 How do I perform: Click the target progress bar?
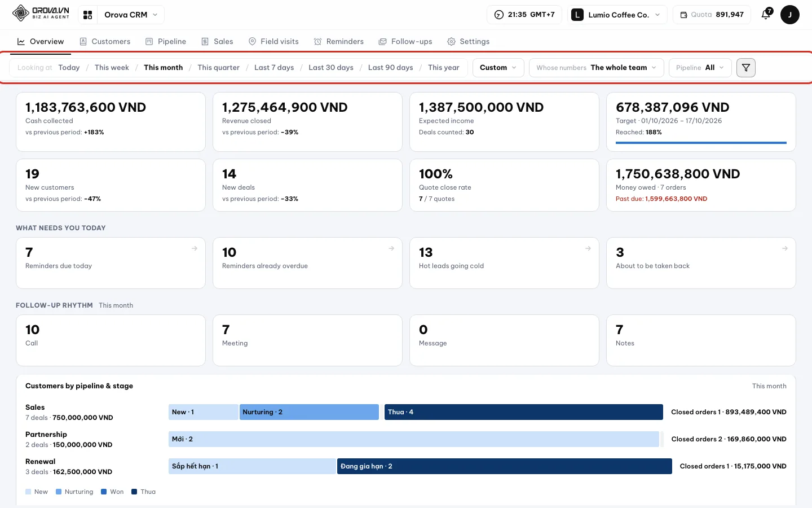(701, 143)
